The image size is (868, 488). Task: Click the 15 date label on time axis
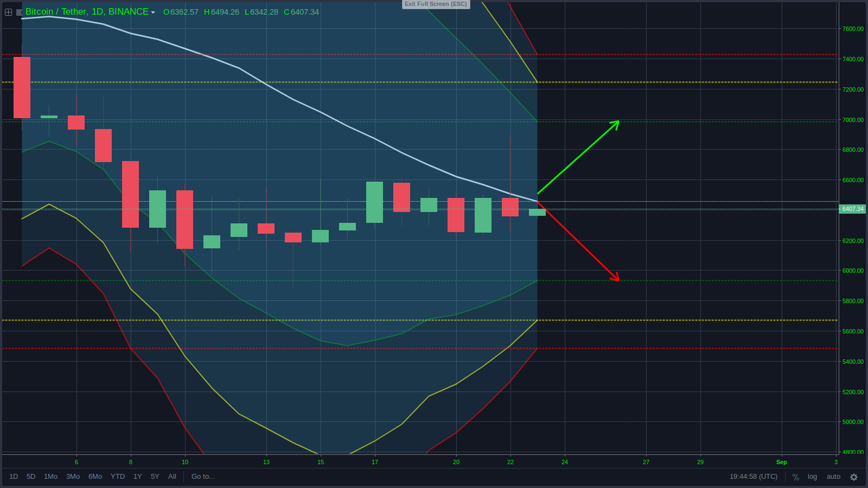tap(321, 462)
